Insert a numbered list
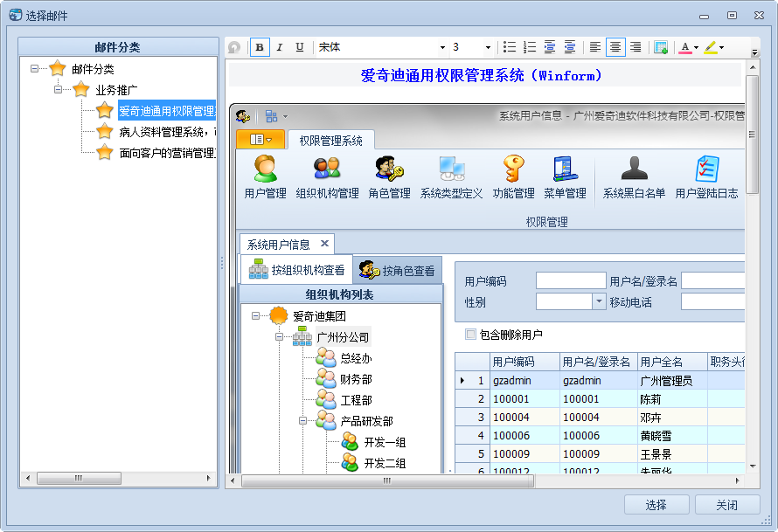This screenshot has width=778, height=532. click(x=530, y=47)
